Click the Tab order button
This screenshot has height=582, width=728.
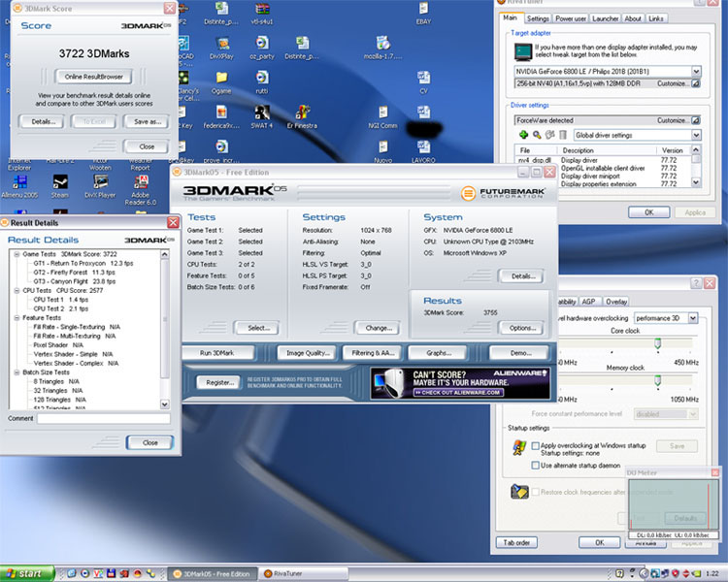(x=516, y=542)
